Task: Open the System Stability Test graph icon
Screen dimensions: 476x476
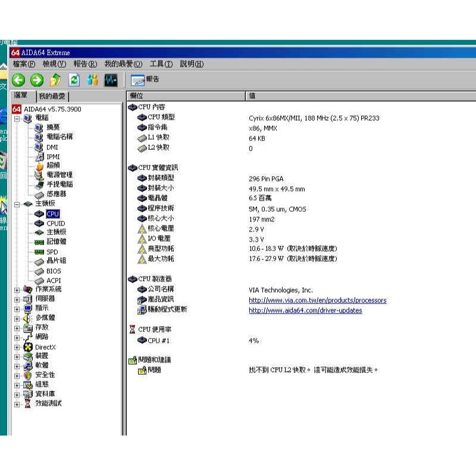Action: click(x=111, y=80)
